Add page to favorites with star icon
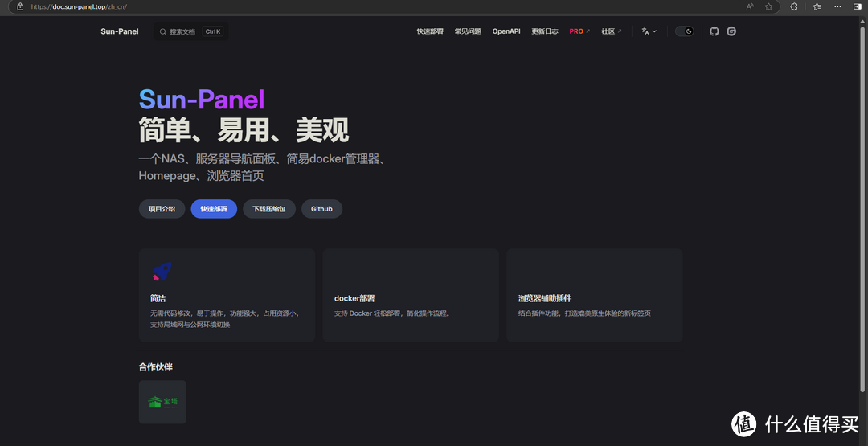The width and height of the screenshot is (868, 446). pos(768,6)
